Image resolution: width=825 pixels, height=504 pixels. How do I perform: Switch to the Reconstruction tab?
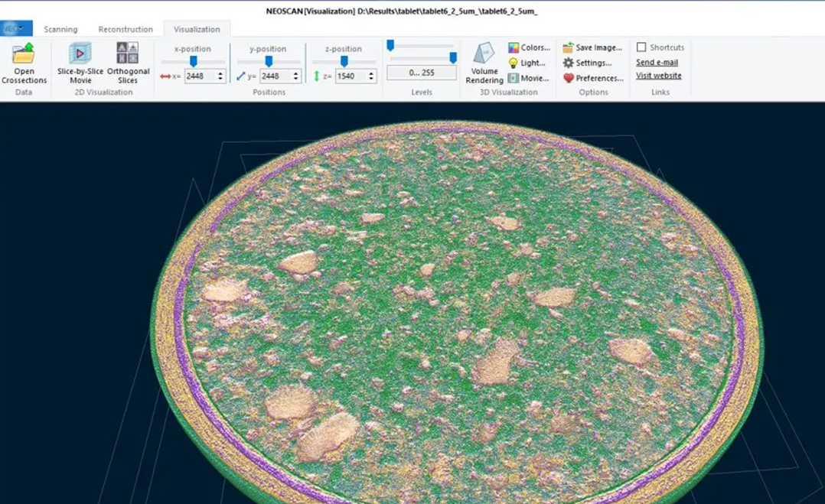(126, 29)
